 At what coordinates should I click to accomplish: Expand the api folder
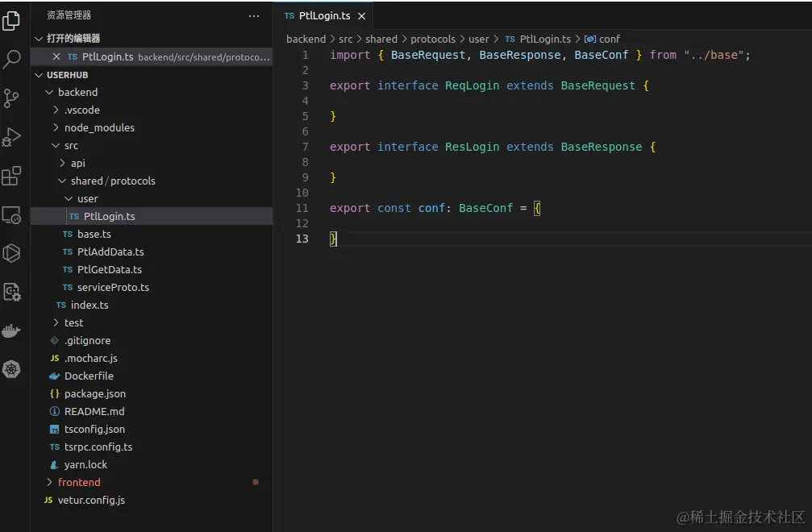pyautogui.click(x=62, y=163)
